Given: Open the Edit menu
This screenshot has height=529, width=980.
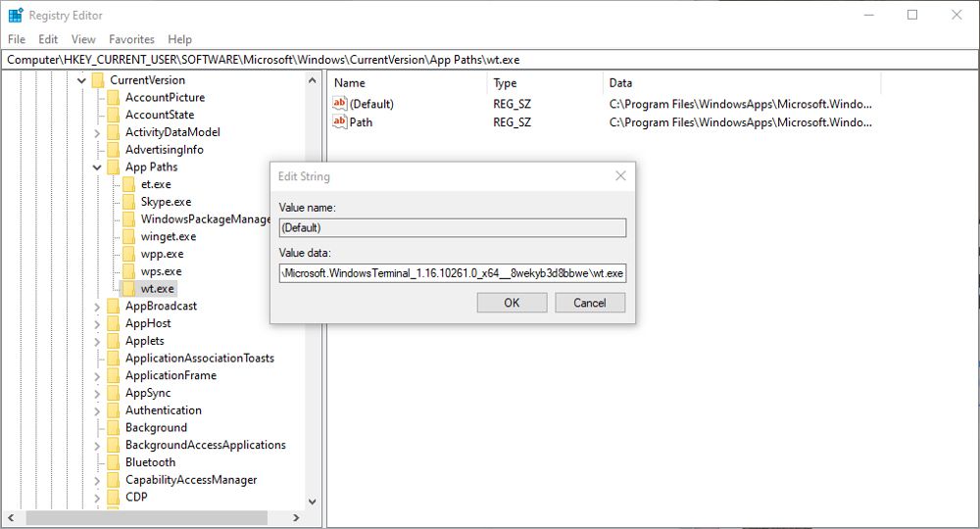Looking at the screenshot, I should [x=48, y=39].
